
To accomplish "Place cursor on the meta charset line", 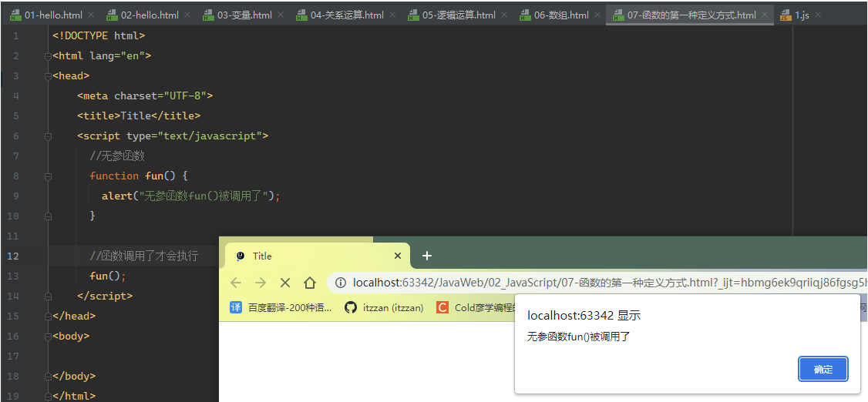I will pos(145,95).
